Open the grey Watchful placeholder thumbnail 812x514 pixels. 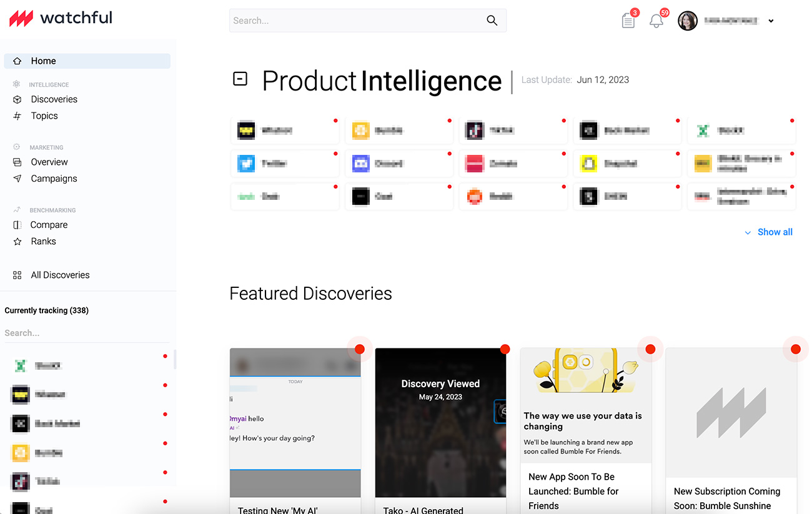point(731,413)
